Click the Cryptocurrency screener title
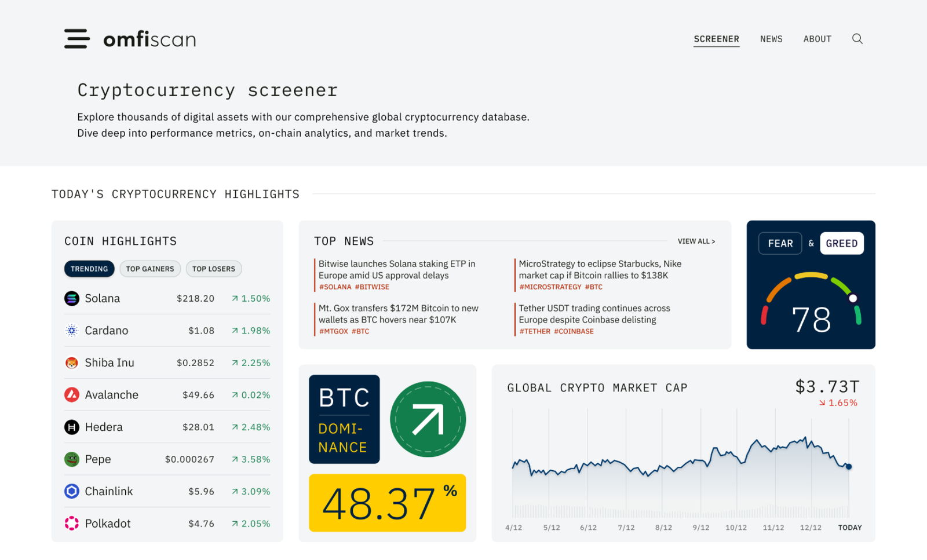 click(207, 90)
